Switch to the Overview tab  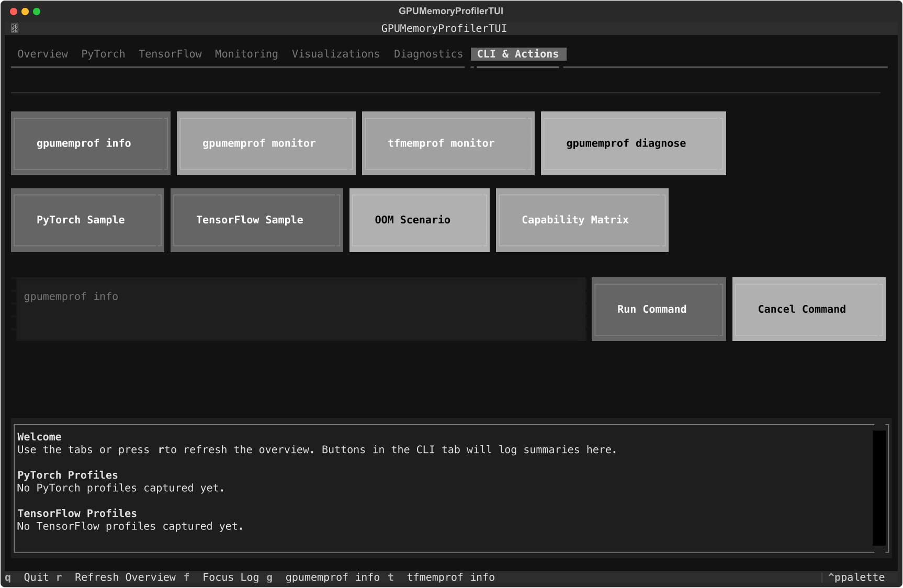tap(42, 54)
